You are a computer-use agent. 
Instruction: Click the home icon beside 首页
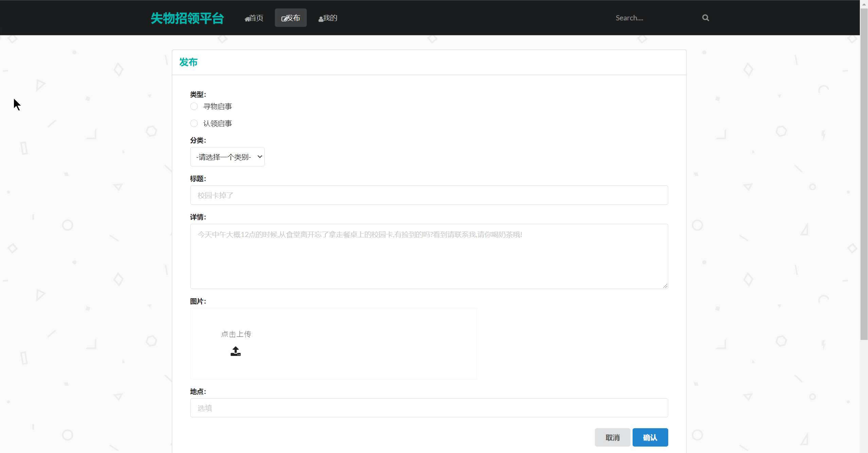click(247, 19)
